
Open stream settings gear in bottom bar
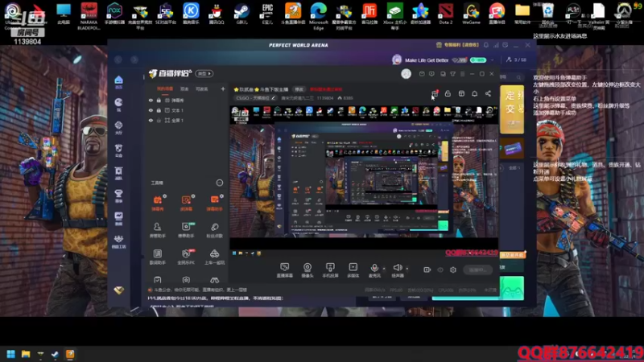(x=453, y=269)
